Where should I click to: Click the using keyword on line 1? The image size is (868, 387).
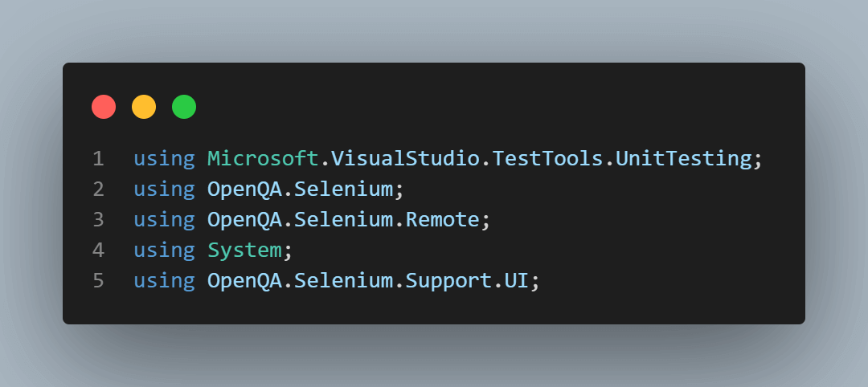[164, 159]
